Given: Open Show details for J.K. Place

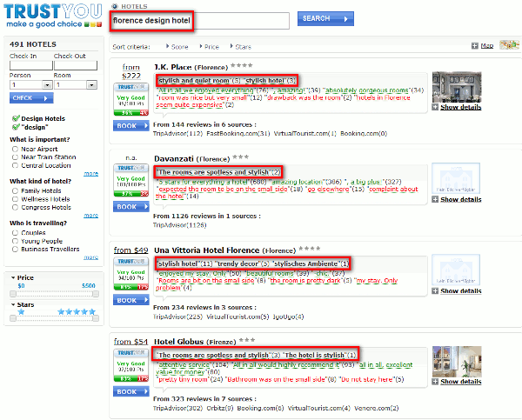Looking at the screenshot, I should [x=461, y=107].
